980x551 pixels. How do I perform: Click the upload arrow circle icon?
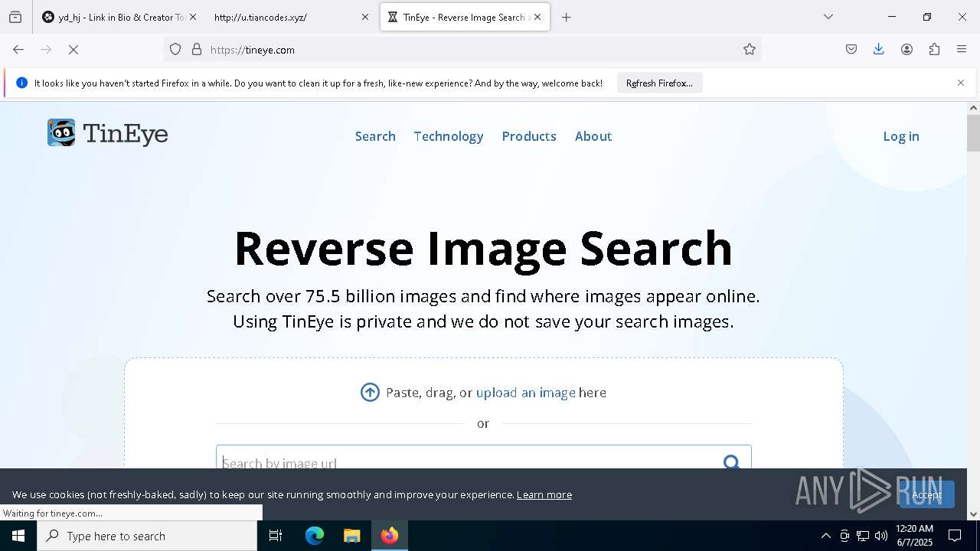[x=370, y=393]
